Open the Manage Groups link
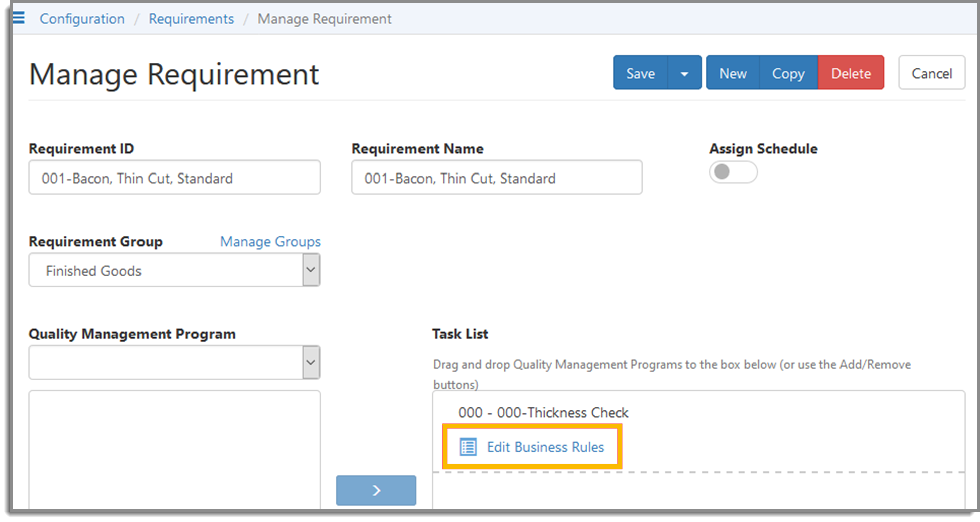Image resolution: width=980 pixels, height=522 pixels. [270, 242]
